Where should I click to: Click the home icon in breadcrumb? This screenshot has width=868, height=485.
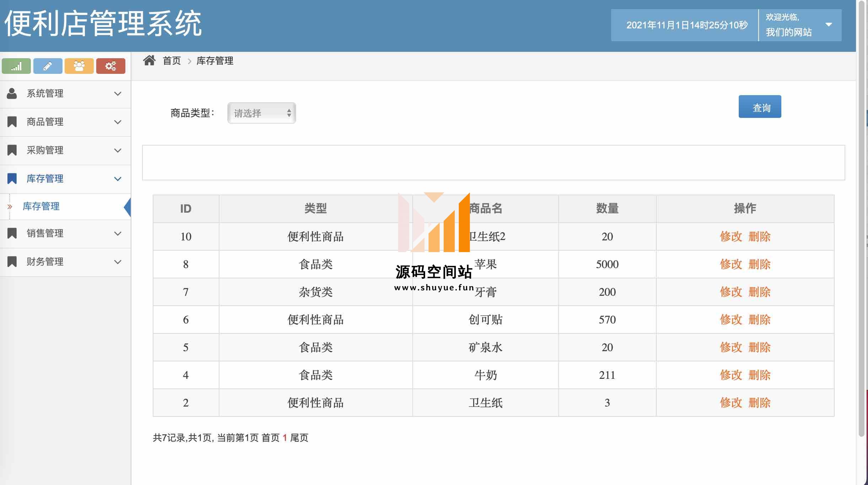pyautogui.click(x=149, y=61)
